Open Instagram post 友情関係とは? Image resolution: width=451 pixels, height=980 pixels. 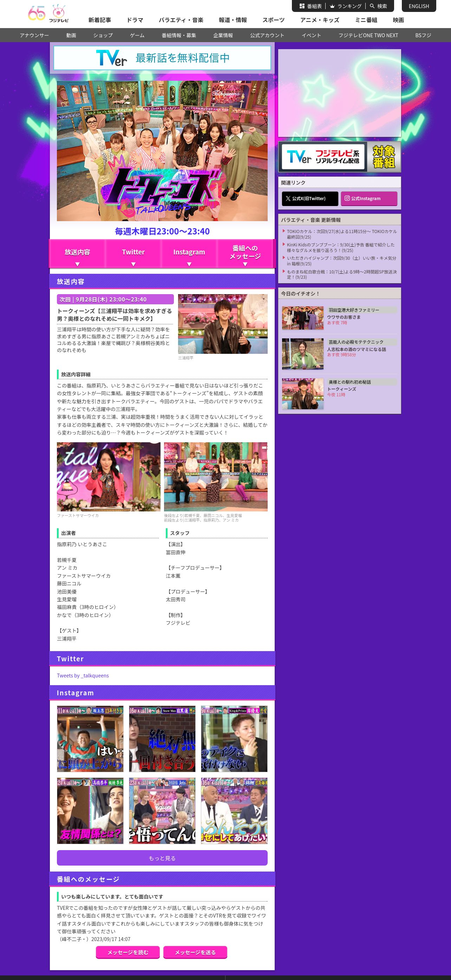[90, 810]
